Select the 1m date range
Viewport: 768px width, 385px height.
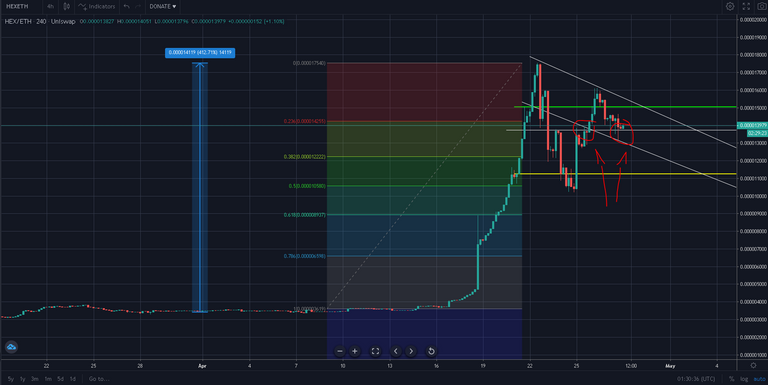tap(48, 379)
